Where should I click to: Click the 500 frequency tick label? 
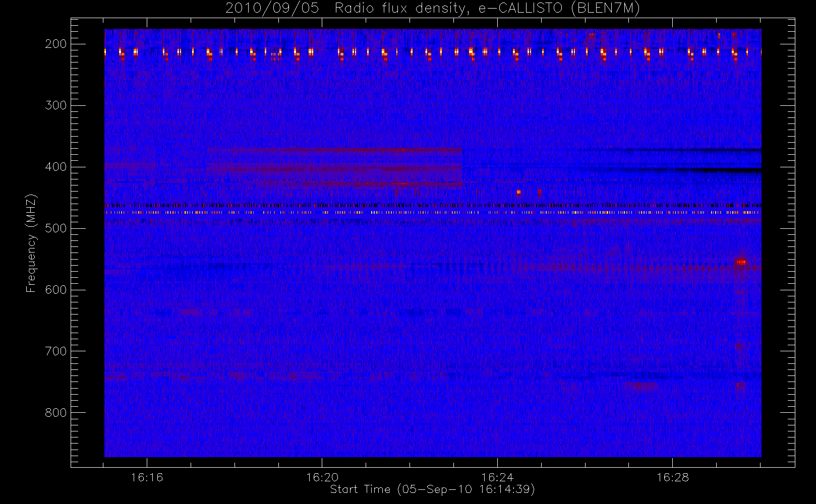click(56, 228)
